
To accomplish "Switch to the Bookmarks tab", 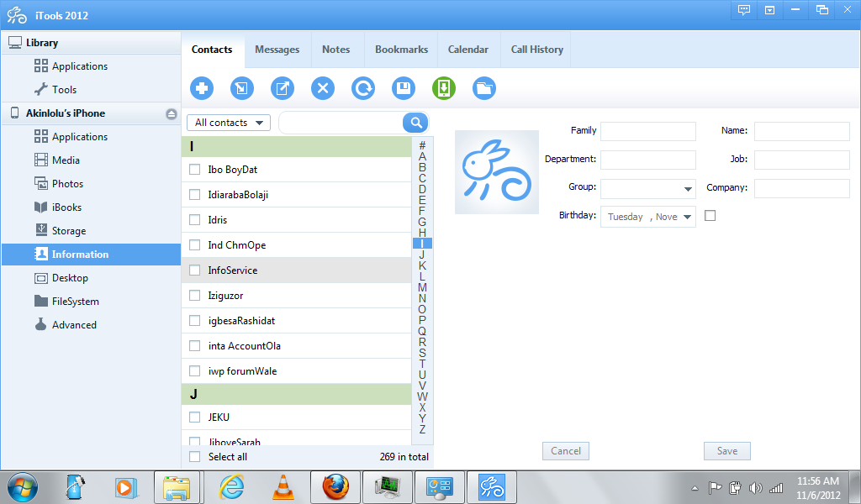I will pos(401,50).
